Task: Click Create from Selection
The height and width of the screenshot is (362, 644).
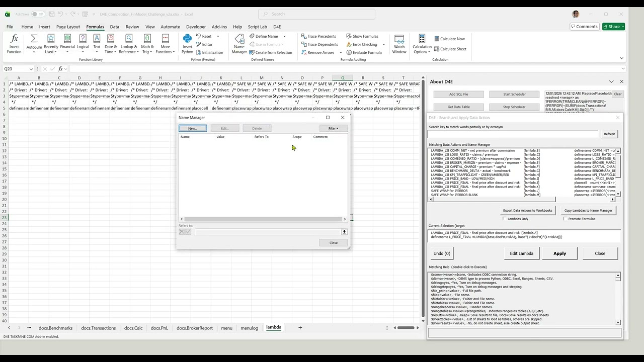Action: [271, 52]
